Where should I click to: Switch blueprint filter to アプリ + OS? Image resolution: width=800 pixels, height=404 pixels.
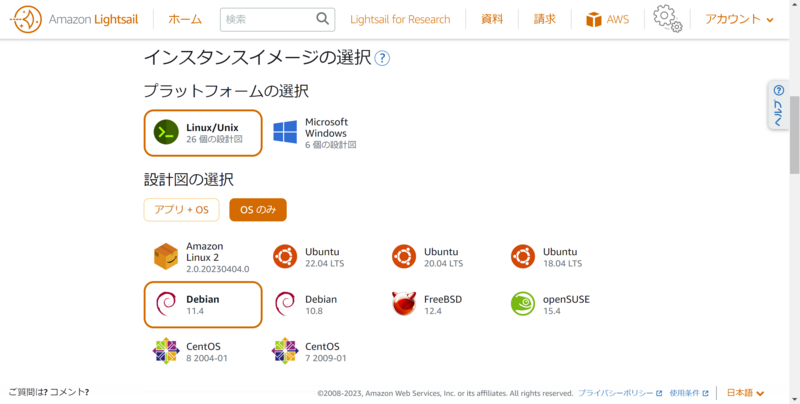point(182,210)
